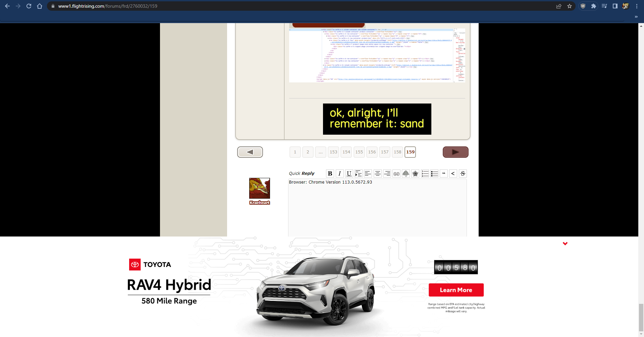This screenshot has width=644, height=337.
Task: Click the ellipsis page selector
Action: click(x=321, y=152)
